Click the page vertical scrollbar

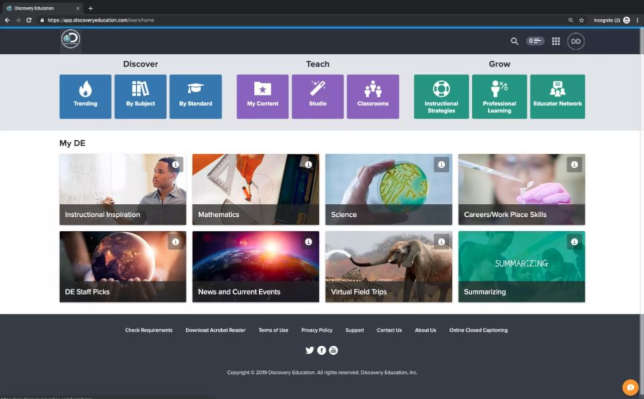coord(642,212)
